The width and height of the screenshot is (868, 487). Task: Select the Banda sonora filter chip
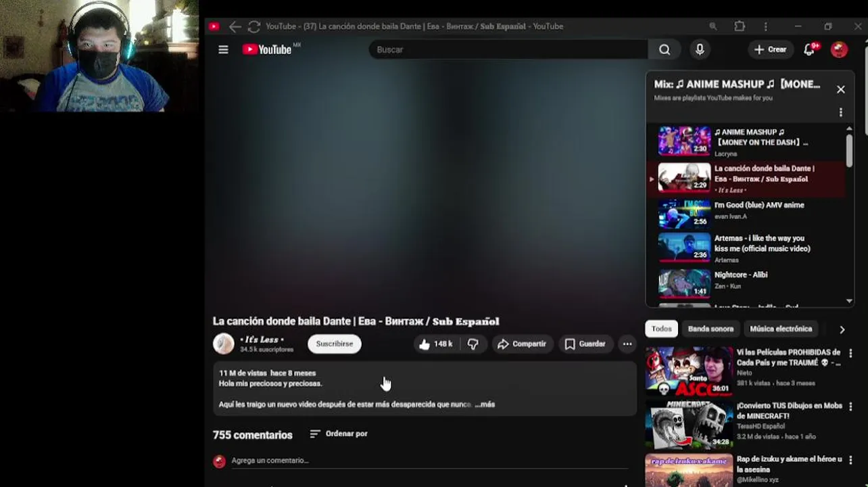pos(710,329)
